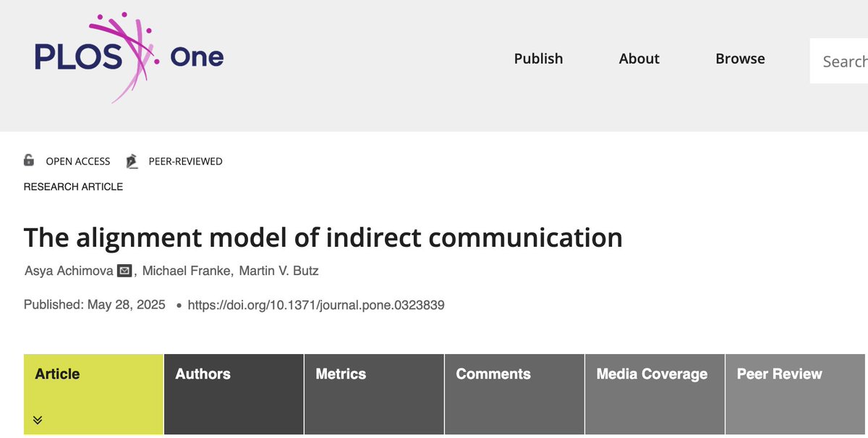Viewport: 868px width, 438px height.
Task: Switch to the Metrics tab
Action: [374, 394]
